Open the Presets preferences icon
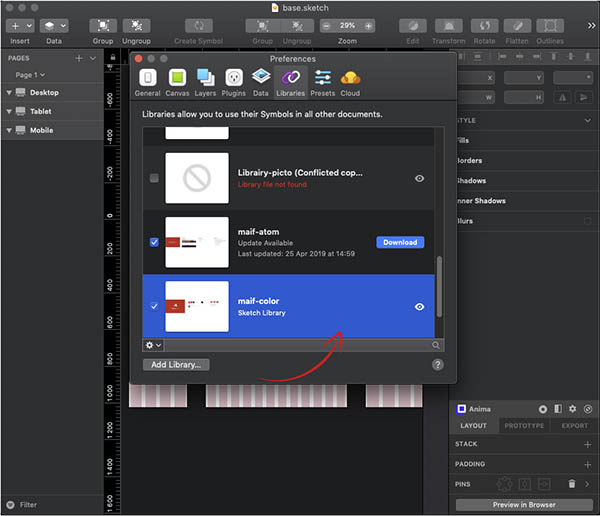The image size is (600, 516). 321,81
